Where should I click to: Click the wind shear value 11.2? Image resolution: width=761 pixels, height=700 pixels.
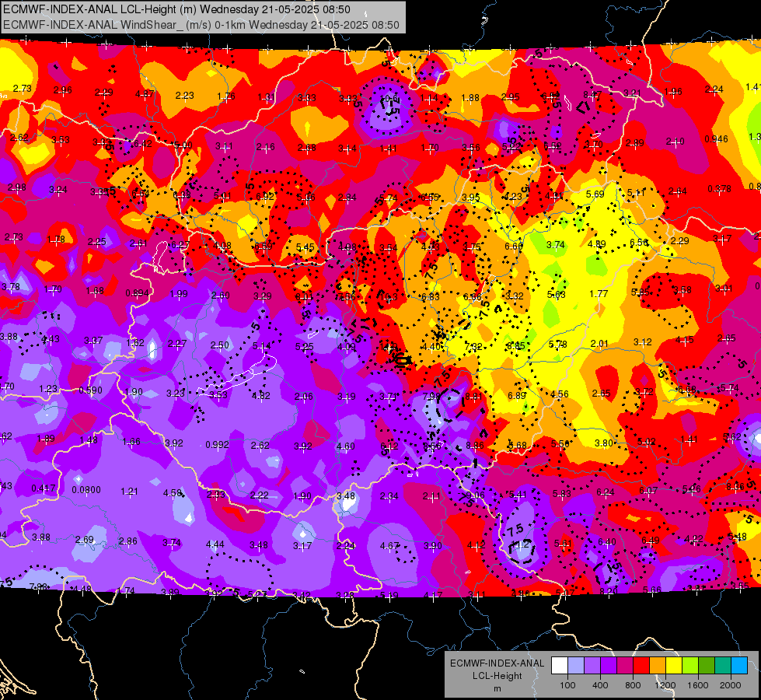click(x=520, y=544)
